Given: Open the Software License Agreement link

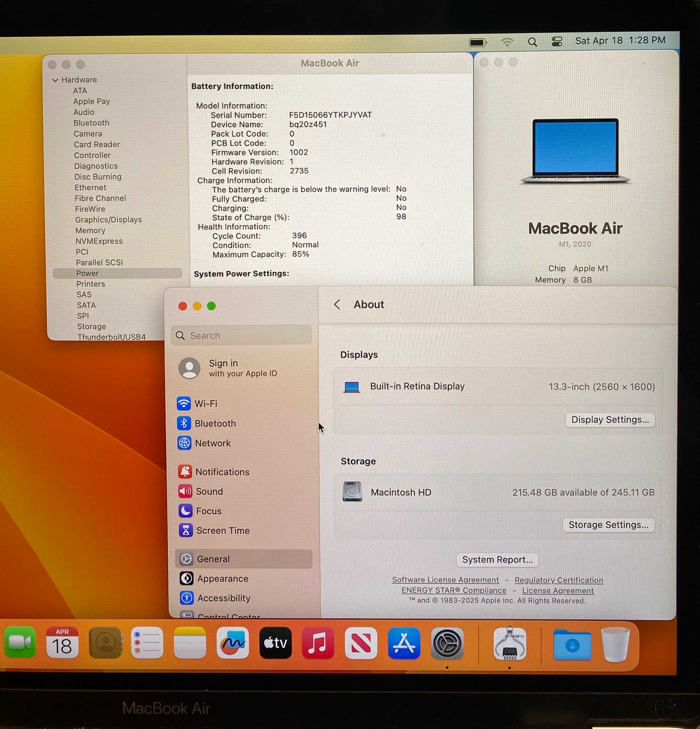Looking at the screenshot, I should pyautogui.click(x=445, y=580).
